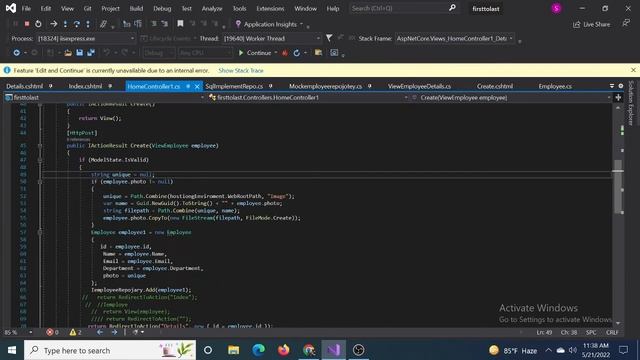Open the Git menu
640x360 pixels.
[x=87, y=8]
